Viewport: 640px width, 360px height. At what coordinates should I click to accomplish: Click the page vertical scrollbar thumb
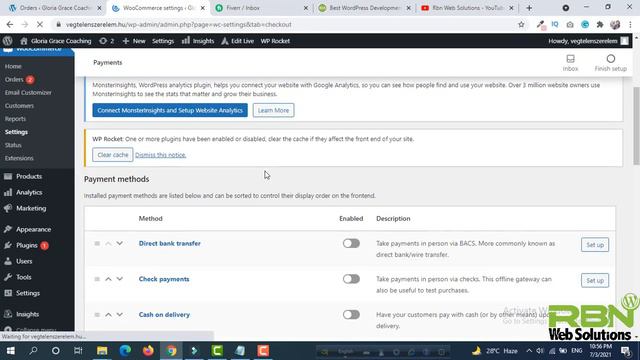pyautogui.click(x=636, y=126)
